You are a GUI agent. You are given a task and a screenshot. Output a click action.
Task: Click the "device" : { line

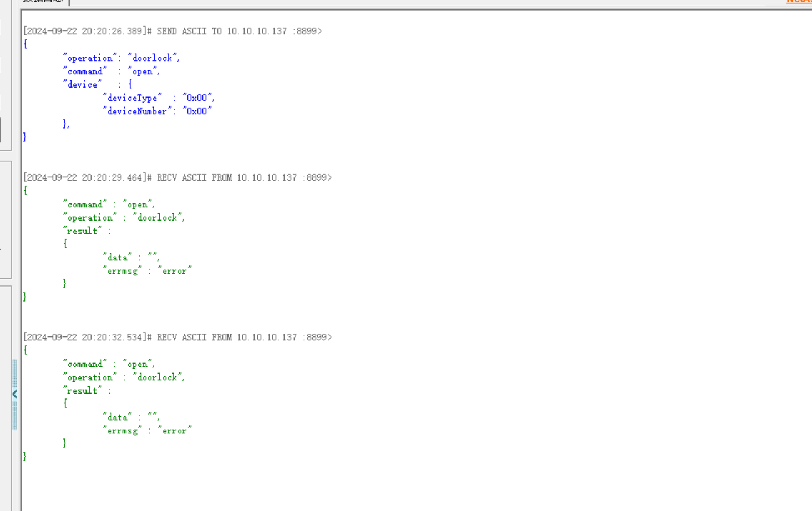[98, 85]
